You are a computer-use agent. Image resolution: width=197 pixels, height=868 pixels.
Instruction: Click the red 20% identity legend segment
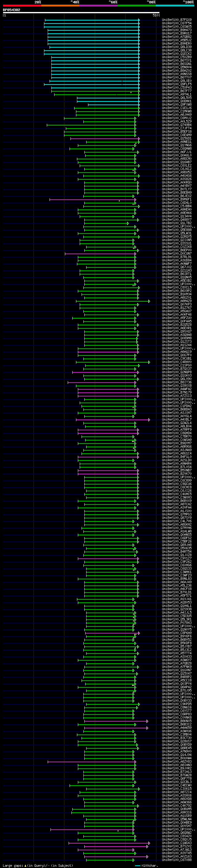coord(22,6)
